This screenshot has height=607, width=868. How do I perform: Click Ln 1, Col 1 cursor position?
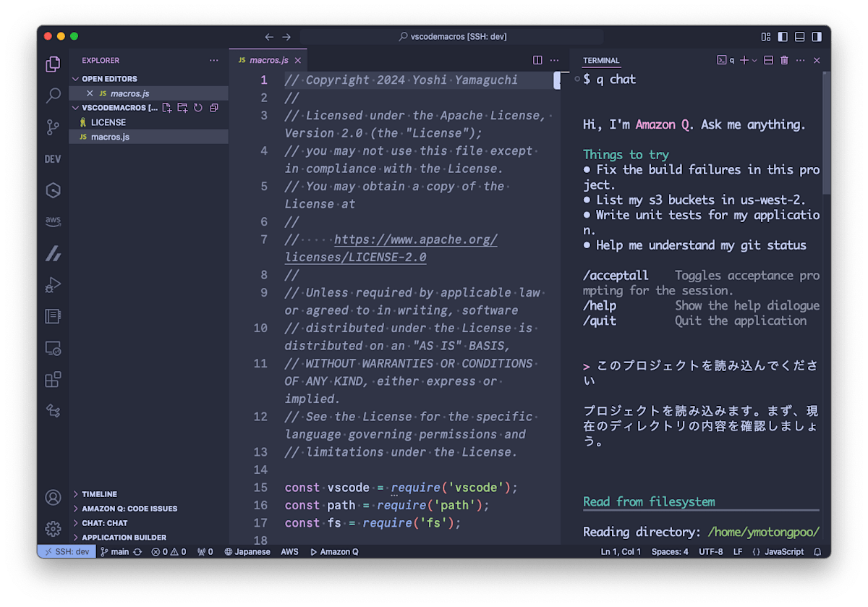(x=621, y=551)
